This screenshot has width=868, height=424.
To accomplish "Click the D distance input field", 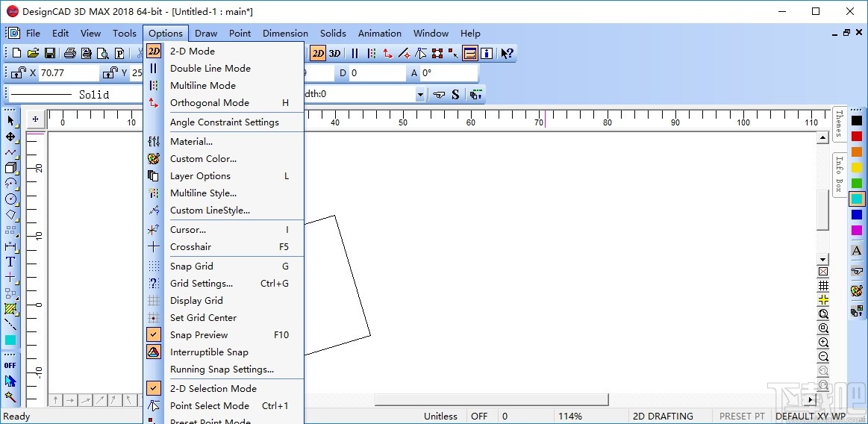I will pos(378,72).
